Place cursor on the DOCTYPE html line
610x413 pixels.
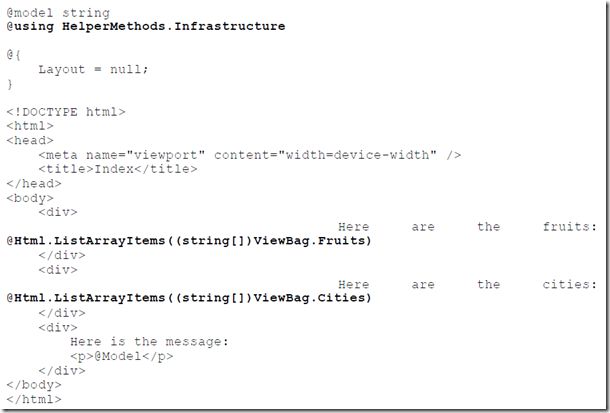66,112
